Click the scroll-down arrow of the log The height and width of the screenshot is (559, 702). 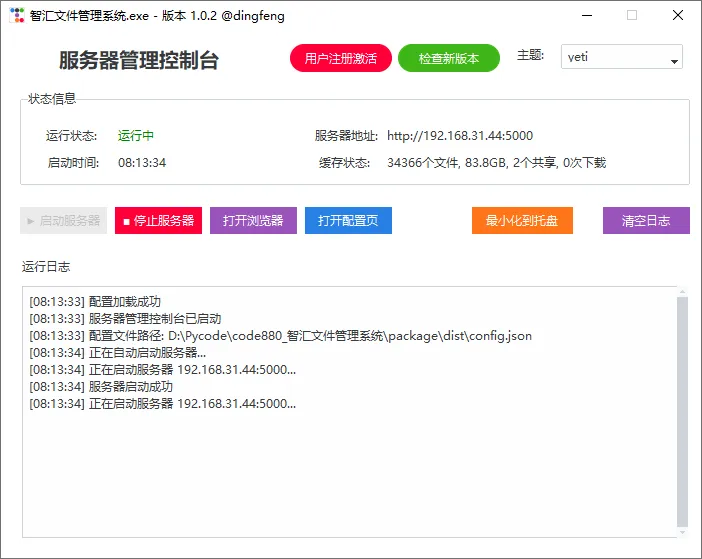coord(682,533)
